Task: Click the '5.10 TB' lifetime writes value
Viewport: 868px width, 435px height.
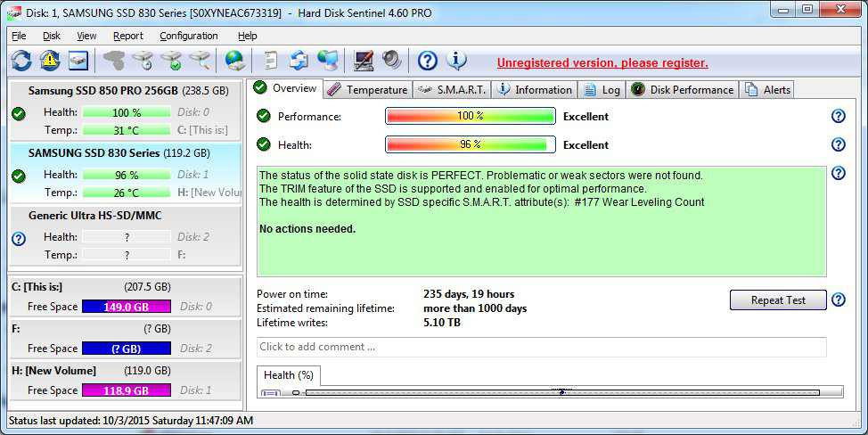Action: click(x=442, y=322)
